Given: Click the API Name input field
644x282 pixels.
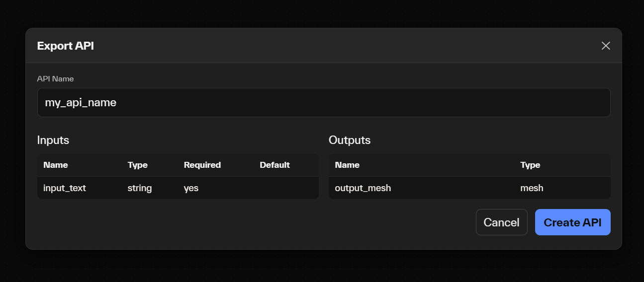Looking at the screenshot, I should click(x=323, y=103).
